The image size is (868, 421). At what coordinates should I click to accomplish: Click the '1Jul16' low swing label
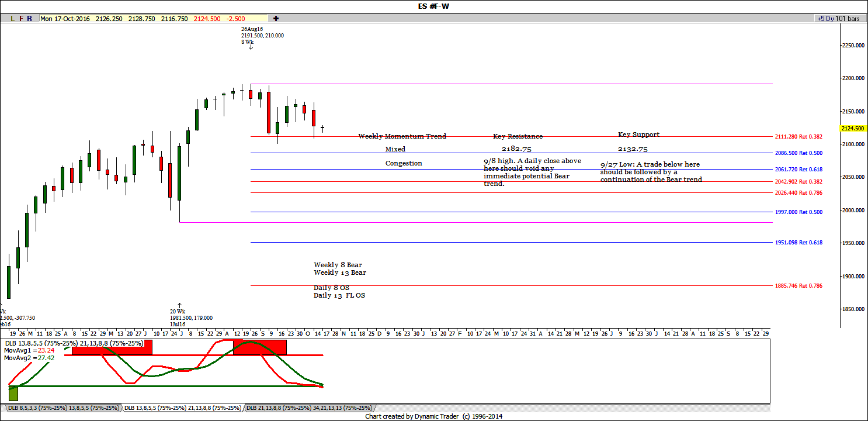(x=178, y=324)
